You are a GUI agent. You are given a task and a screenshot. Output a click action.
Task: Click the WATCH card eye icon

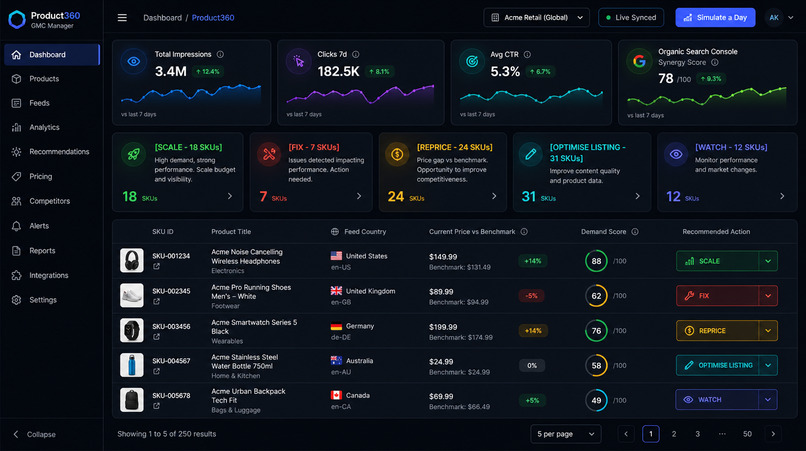click(x=676, y=154)
